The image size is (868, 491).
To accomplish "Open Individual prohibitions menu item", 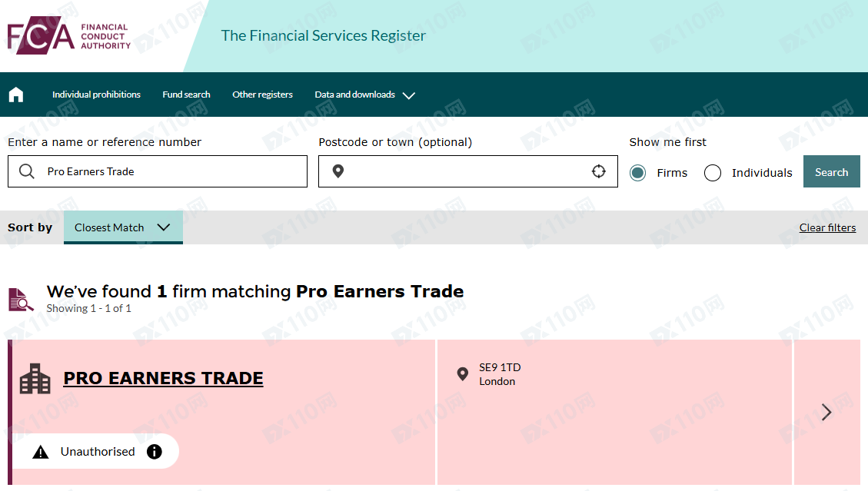I will pyautogui.click(x=96, y=95).
